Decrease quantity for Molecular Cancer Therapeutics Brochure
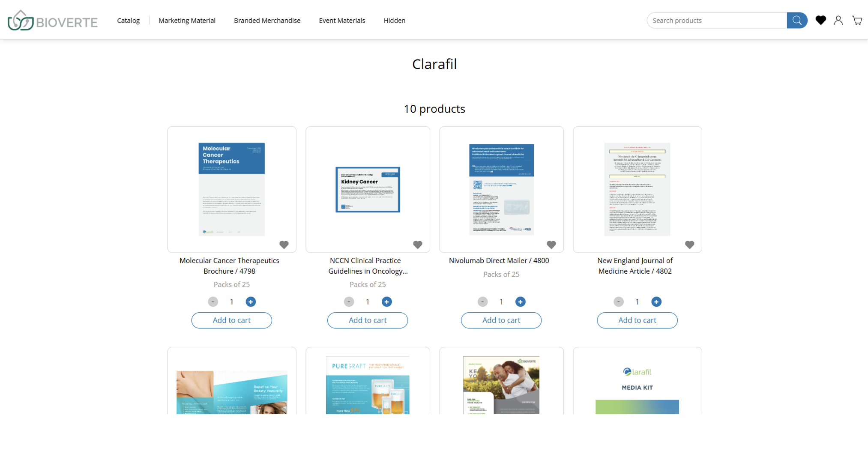 [x=213, y=302]
